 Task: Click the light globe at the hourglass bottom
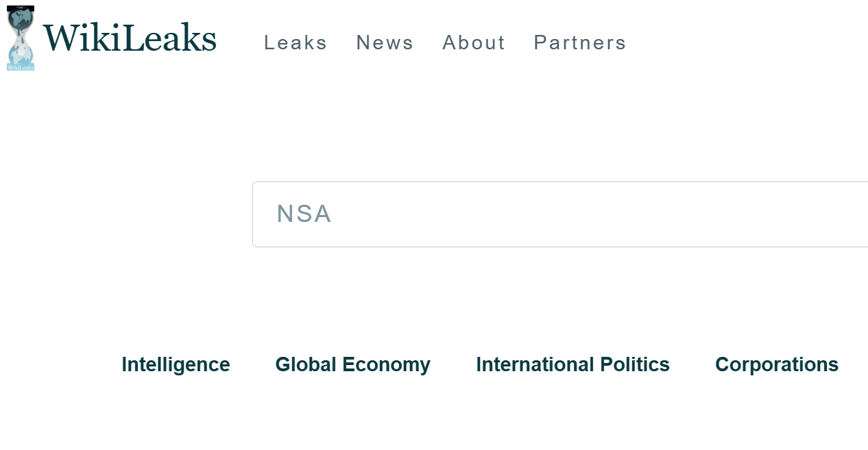(x=21, y=55)
